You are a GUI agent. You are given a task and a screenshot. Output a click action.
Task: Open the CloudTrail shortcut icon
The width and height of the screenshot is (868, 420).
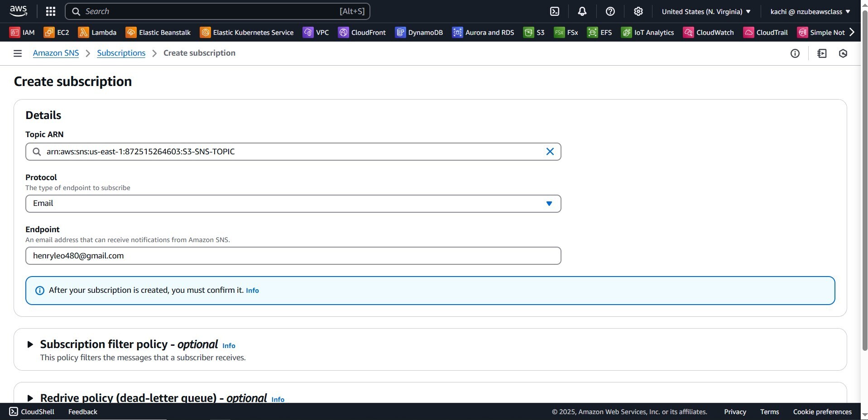click(x=748, y=32)
